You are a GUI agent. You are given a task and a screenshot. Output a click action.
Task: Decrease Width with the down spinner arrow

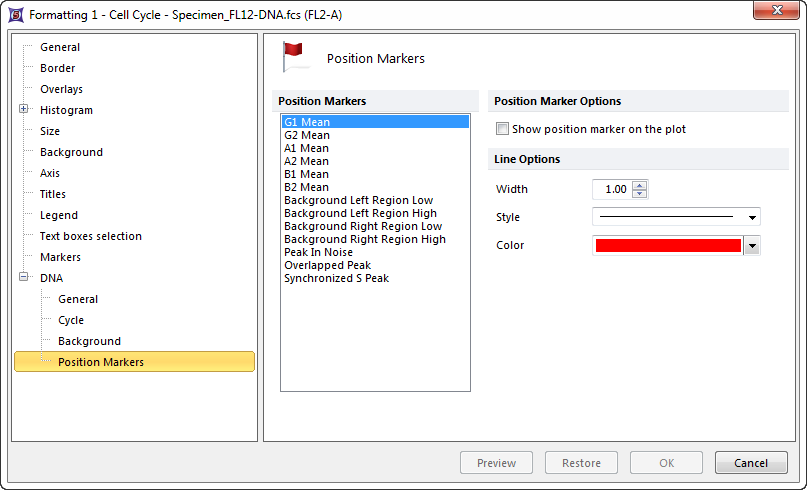click(640, 194)
